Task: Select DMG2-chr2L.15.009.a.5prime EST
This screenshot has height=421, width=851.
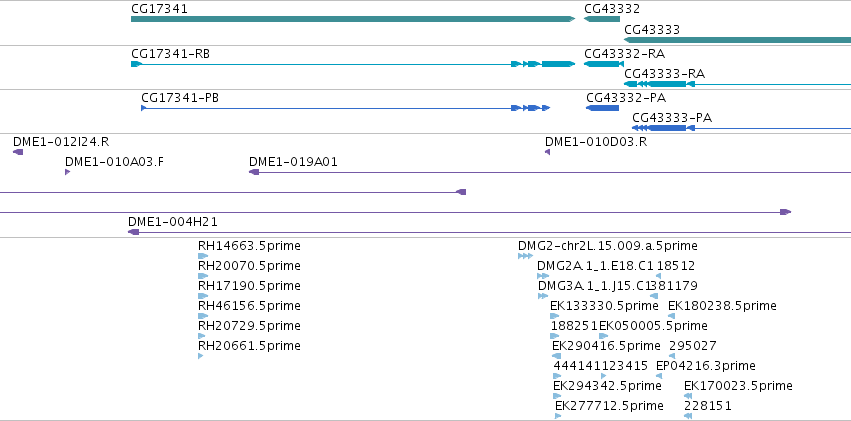Action: [x=525, y=256]
